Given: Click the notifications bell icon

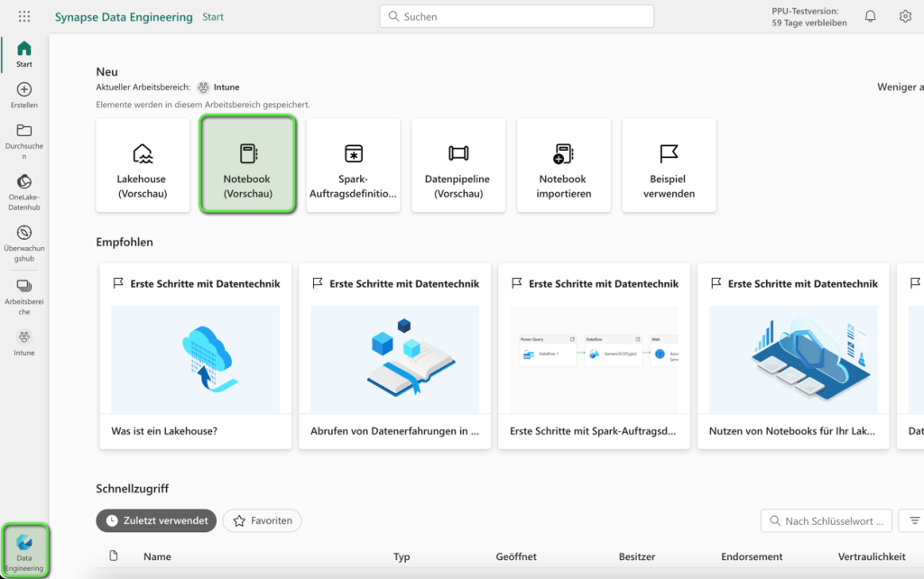Looking at the screenshot, I should click(870, 16).
